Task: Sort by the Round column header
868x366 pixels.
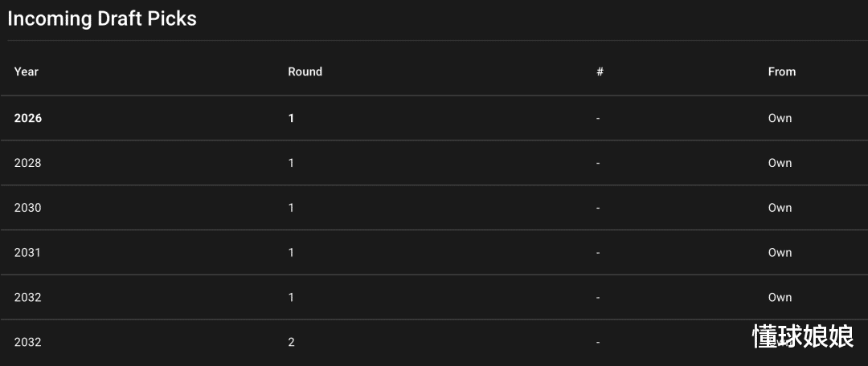Action: point(305,71)
